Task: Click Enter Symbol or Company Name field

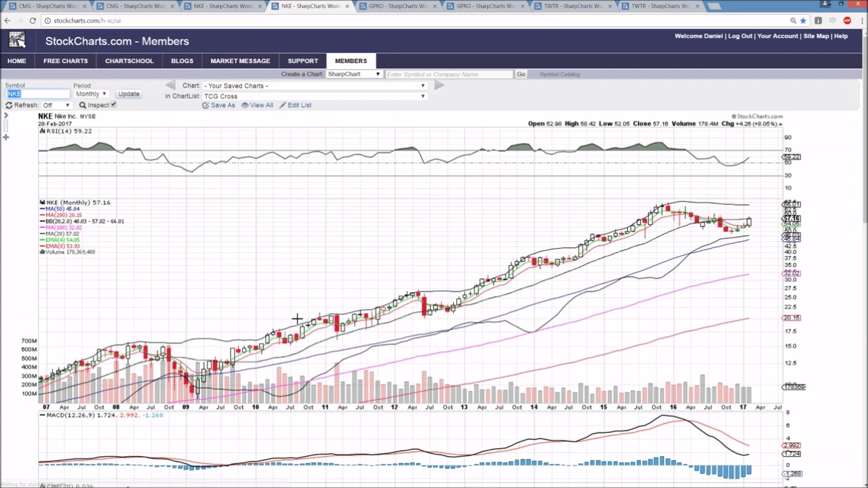Action: 448,74
